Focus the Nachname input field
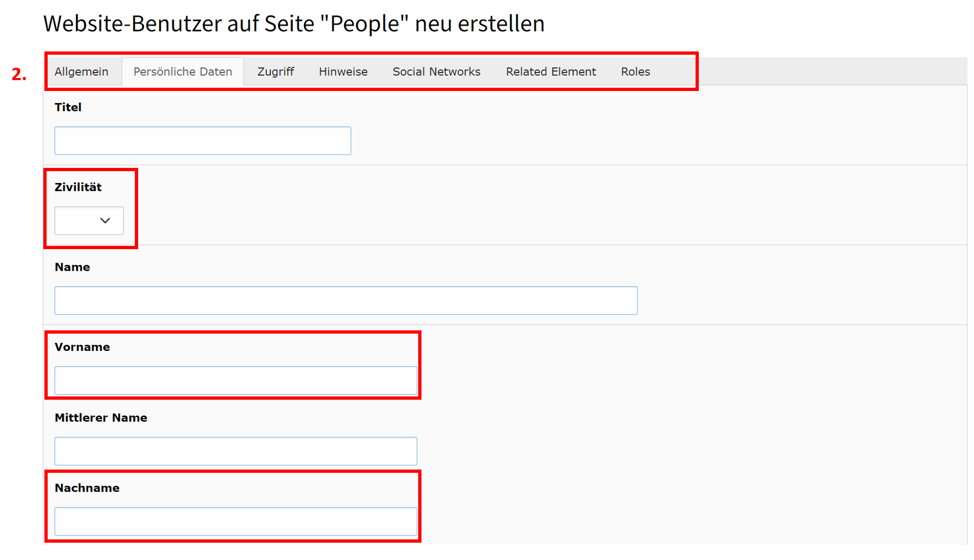The width and height of the screenshot is (974, 560). [236, 521]
